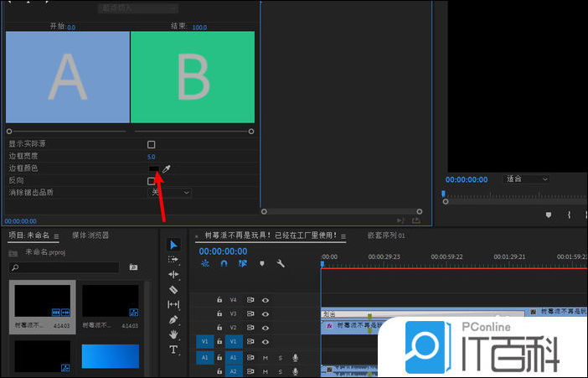Select the blue gradient thumbnail in project

110,356
